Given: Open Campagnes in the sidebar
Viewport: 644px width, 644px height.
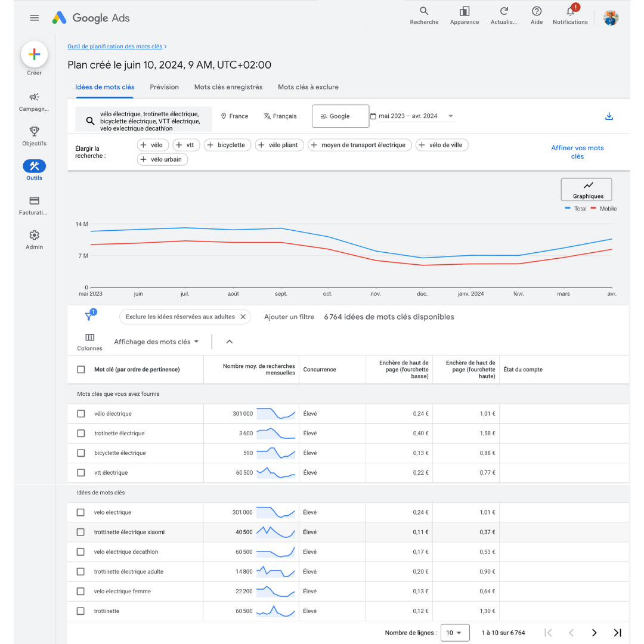Looking at the screenshot, I should click(34, 102).
